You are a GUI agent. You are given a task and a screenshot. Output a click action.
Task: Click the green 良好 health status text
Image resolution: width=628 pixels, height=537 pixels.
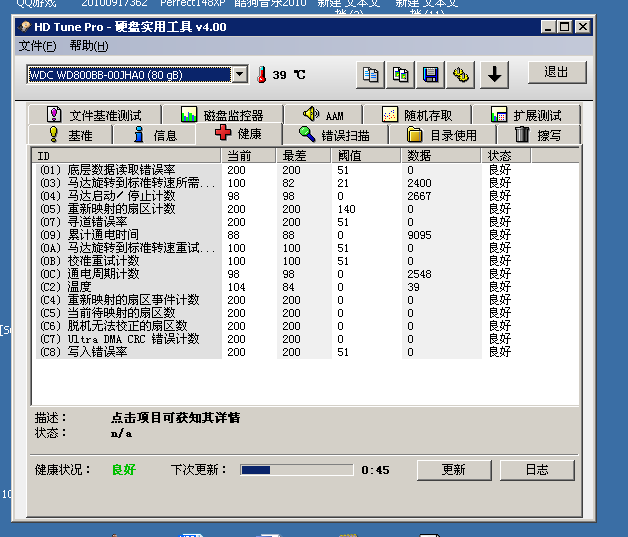pos(124,469)
